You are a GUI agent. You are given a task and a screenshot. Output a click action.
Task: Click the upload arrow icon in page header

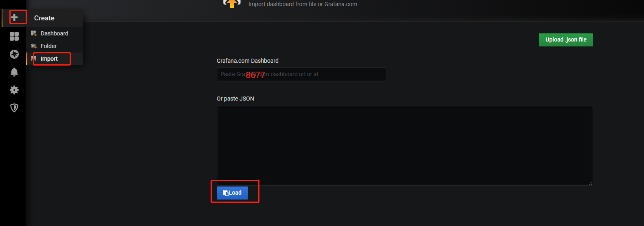coord(232,4)
